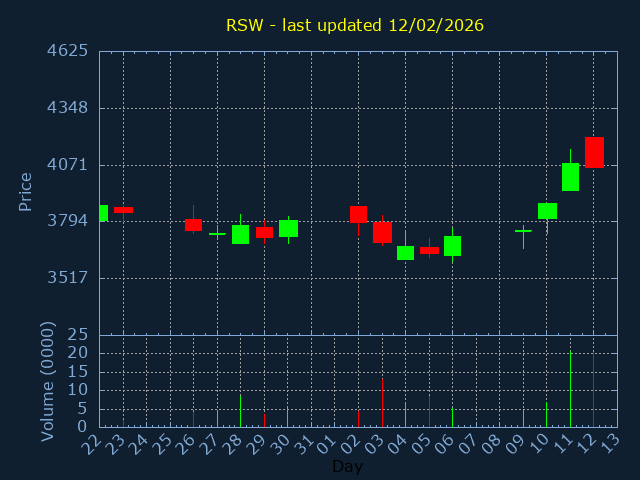
Task: Click the green candlestick for day 04
Action: [x=405, y=253]
